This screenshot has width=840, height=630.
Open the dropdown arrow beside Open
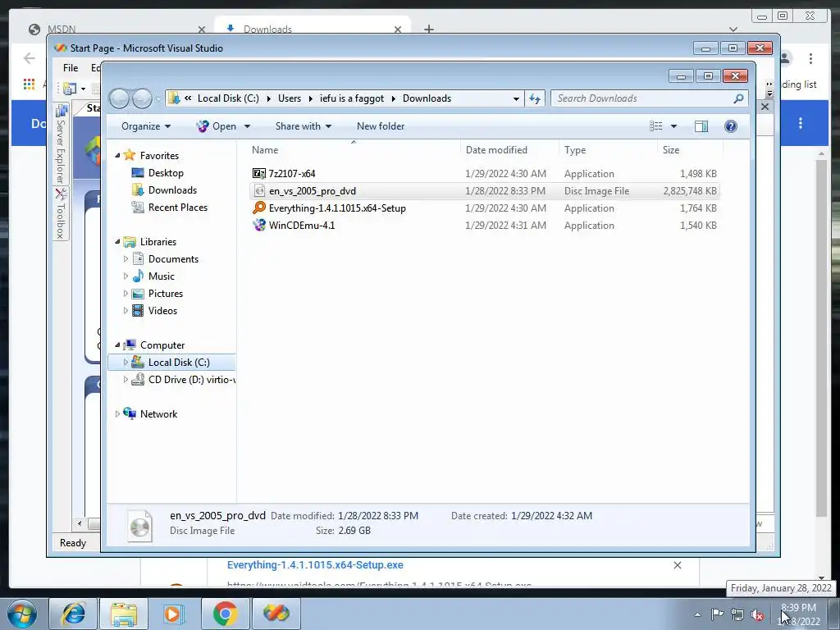click(247, 126)
